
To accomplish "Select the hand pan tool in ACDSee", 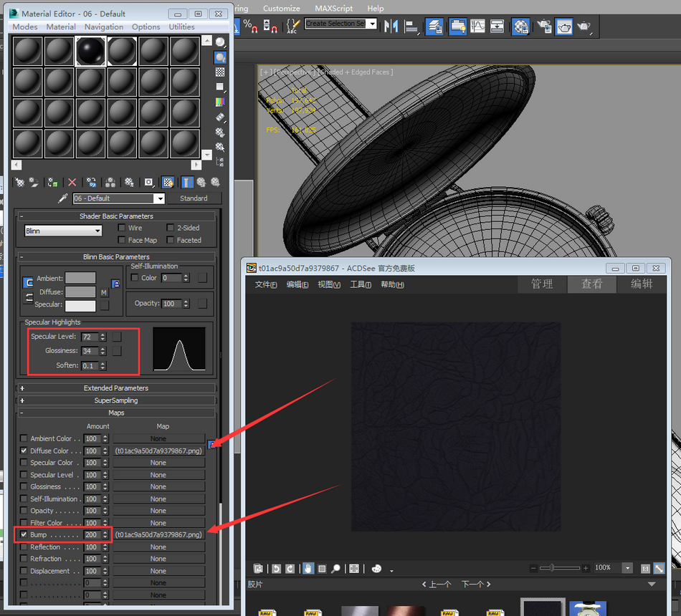I will tap(308, 569).
